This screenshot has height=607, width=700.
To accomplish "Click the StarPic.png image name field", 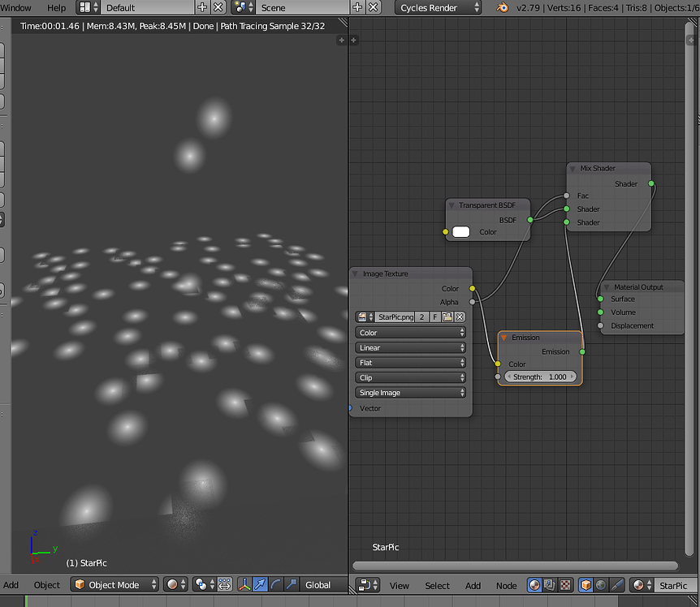I will tap(395, 317).
